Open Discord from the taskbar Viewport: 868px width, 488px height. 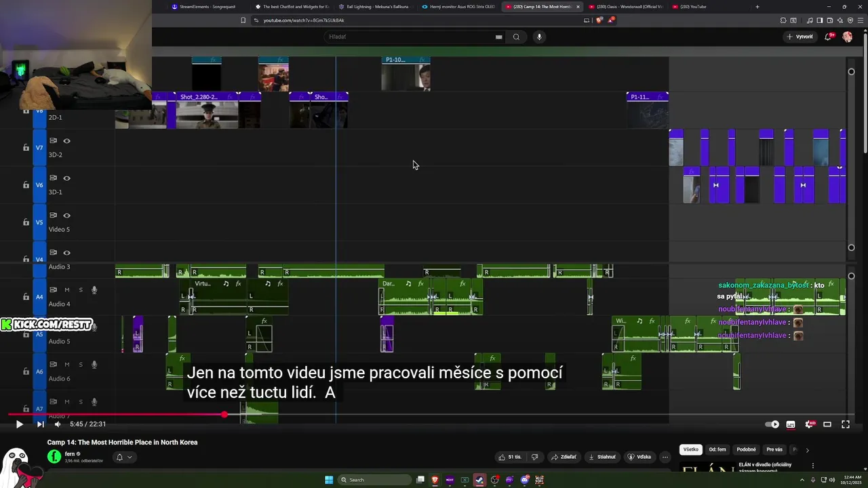coord(525,480)
